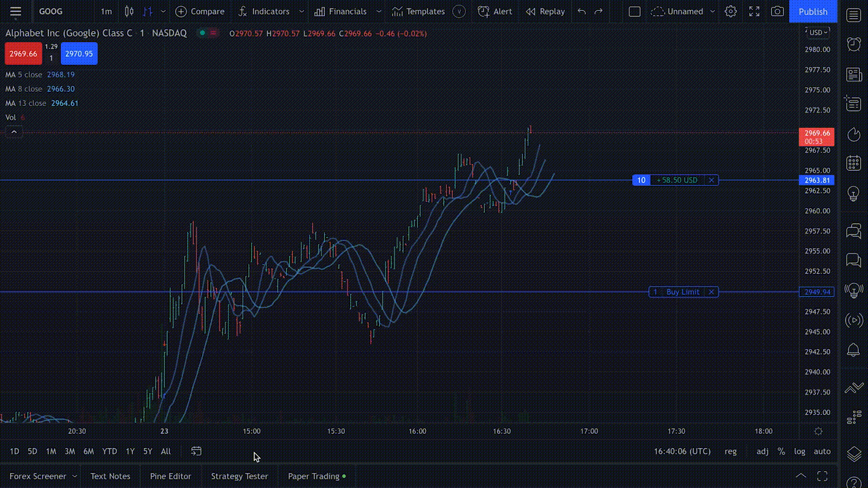Open the USD currency dropdown
The image size is (868, 488).
point(816,33)
